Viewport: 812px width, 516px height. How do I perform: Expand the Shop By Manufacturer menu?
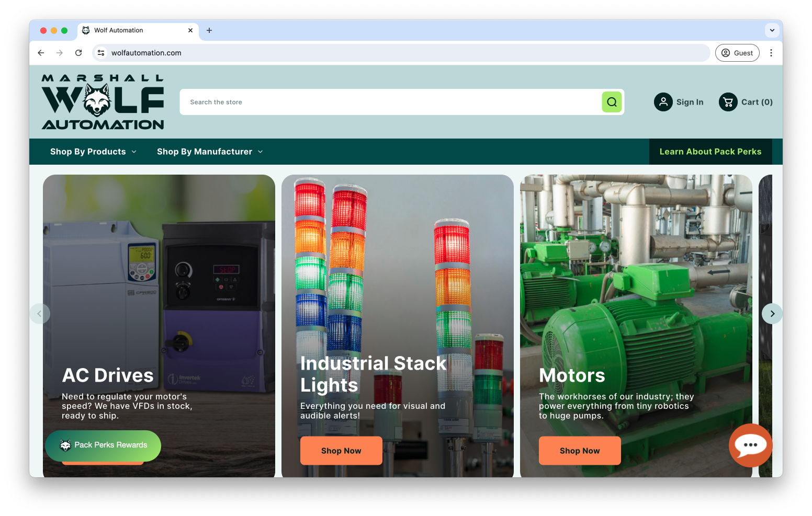pyautogui.click(x=210, y=152)
